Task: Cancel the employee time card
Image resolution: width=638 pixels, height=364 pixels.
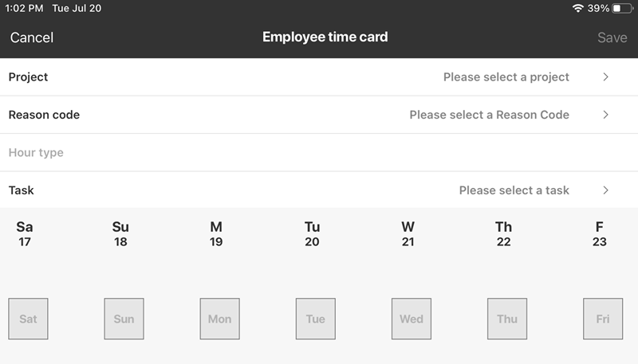Action: coord(32,37)
